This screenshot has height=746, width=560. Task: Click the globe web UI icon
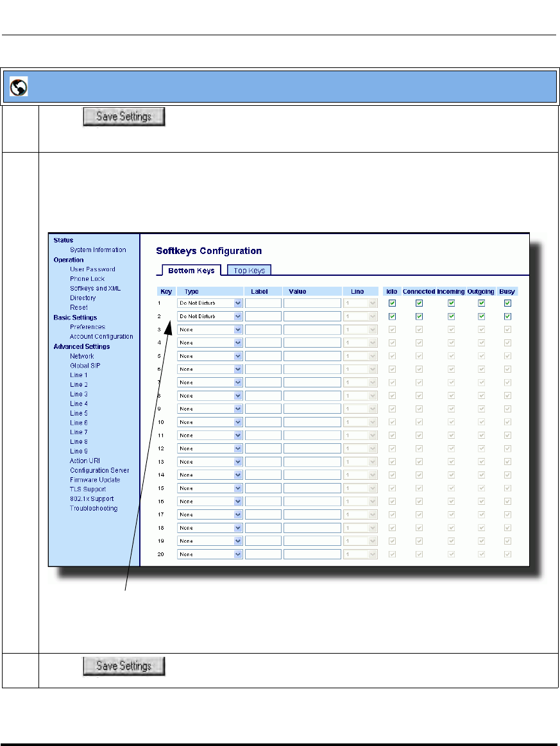click(19, 87)
